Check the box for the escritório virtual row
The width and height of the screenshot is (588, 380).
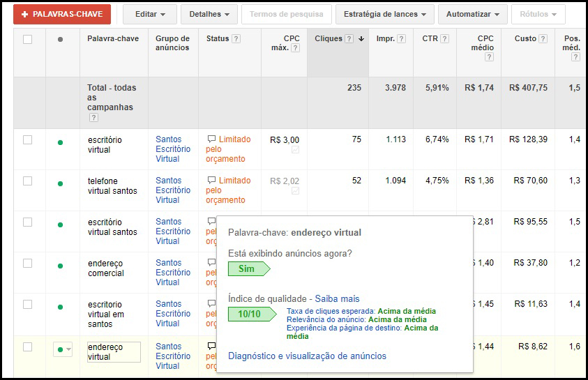coord(27,139)
